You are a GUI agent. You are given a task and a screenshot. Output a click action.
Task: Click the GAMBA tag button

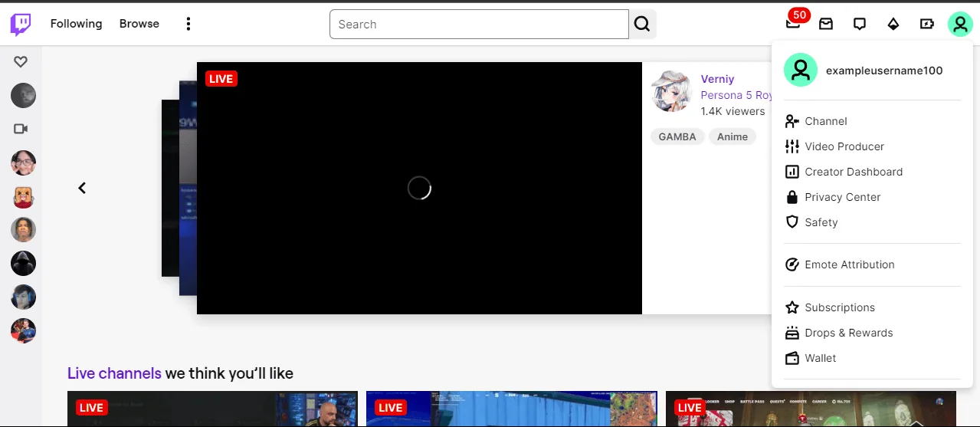677,136
